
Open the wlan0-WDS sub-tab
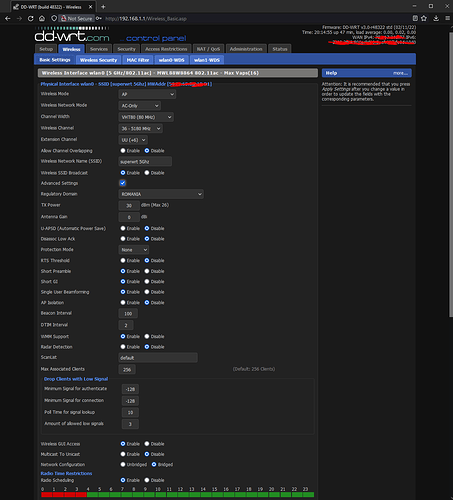point(171,60)
